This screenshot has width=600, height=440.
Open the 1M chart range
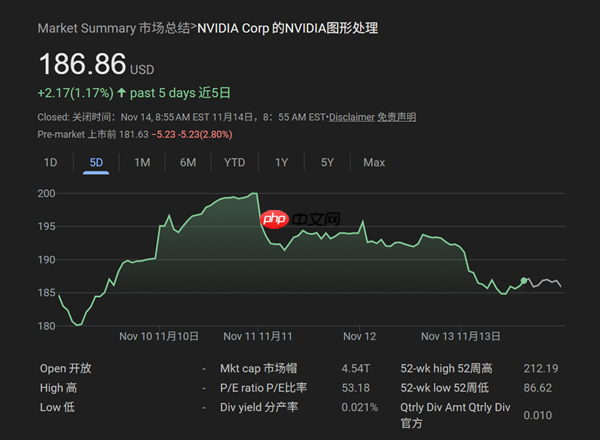142,163
